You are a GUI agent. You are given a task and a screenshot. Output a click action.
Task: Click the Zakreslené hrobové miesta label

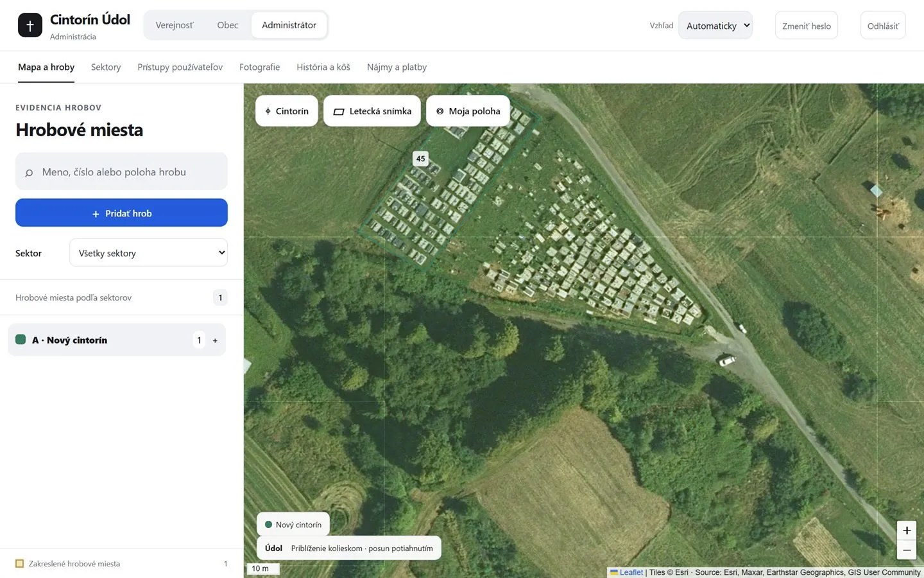tap(74, 564)
